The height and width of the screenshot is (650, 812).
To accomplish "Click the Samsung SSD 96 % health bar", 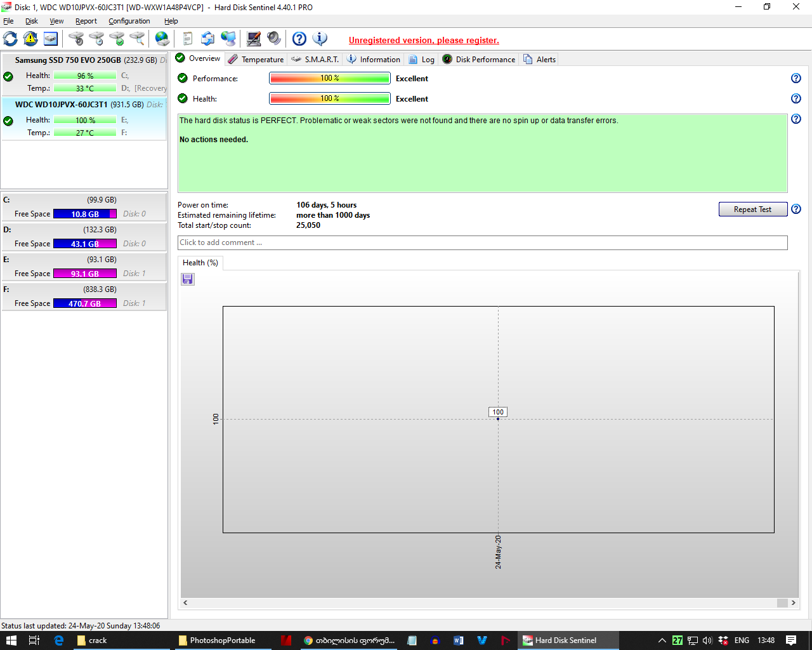I will pos(85,76).
